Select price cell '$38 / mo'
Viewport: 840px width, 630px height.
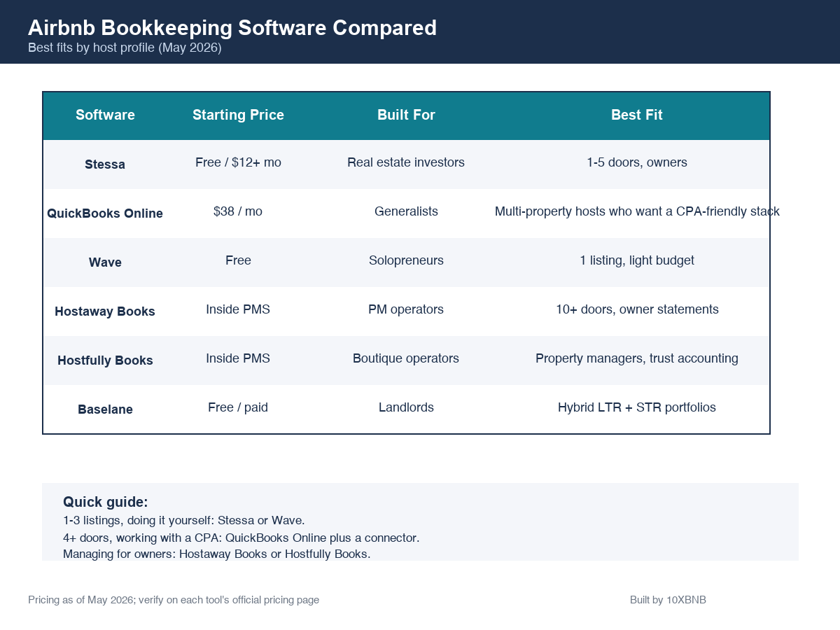(x=238, y=211)
